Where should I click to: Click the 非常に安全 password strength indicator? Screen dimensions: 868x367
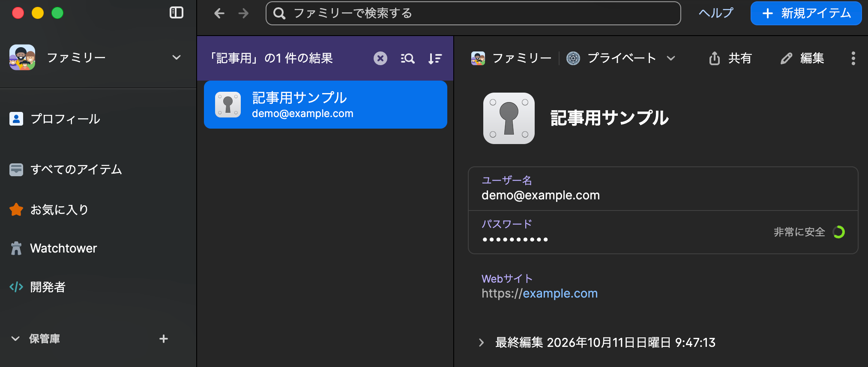pyautogui.click(x=809, y=232)
